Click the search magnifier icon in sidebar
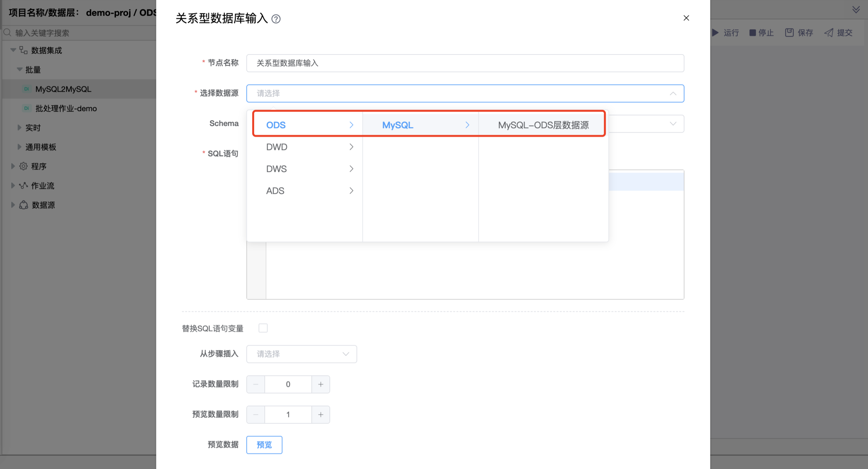This screenshot has height=469, width=868. (7, 33)
